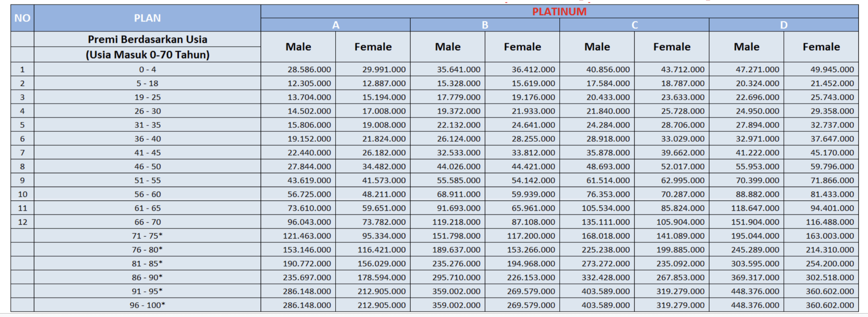This screenshot has height=317, width=868.
Task: Select age range 36 - 40 cell
Action: (147, 139)
